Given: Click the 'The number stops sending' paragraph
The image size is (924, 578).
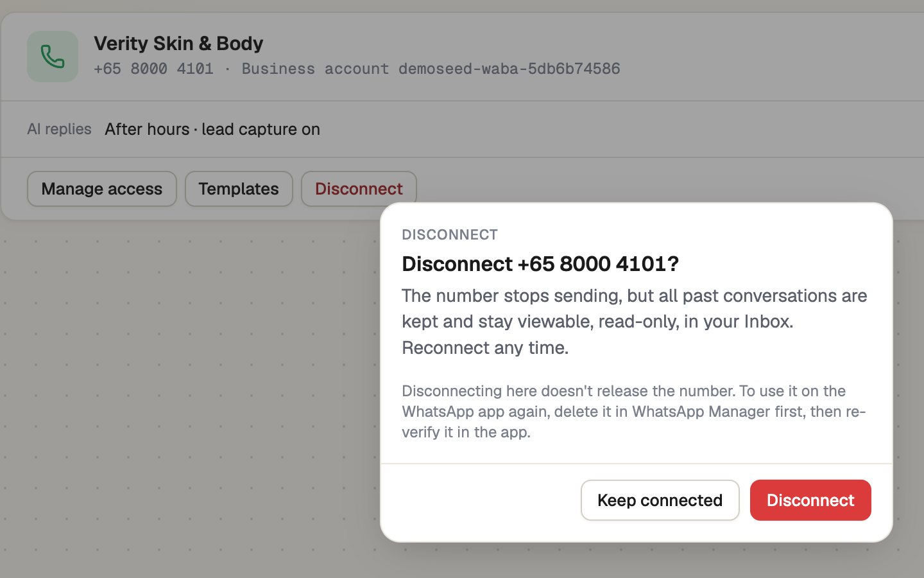Looking at the screenshot, I should [x=635, y=321].
